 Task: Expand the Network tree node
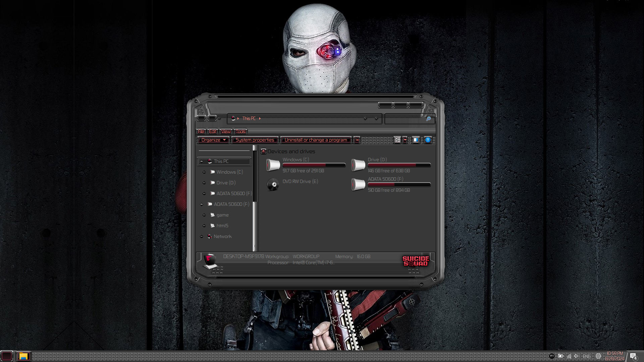[x=202, y=237]
